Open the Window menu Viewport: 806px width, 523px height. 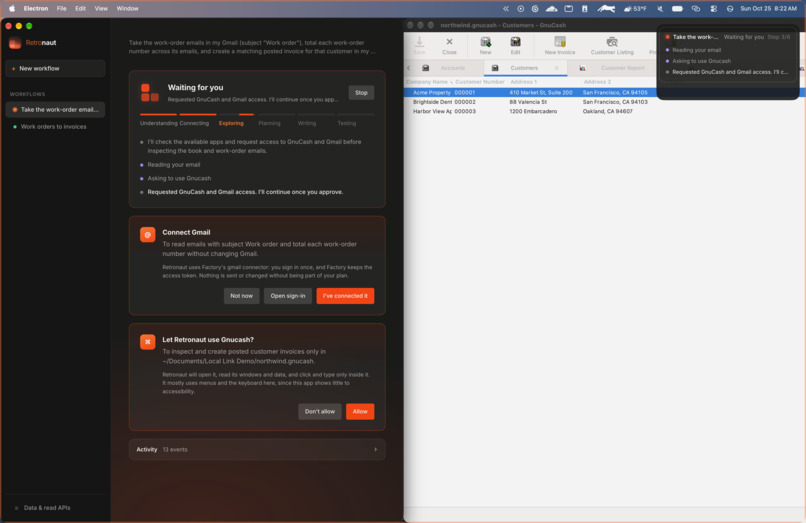tap(127, 9)
